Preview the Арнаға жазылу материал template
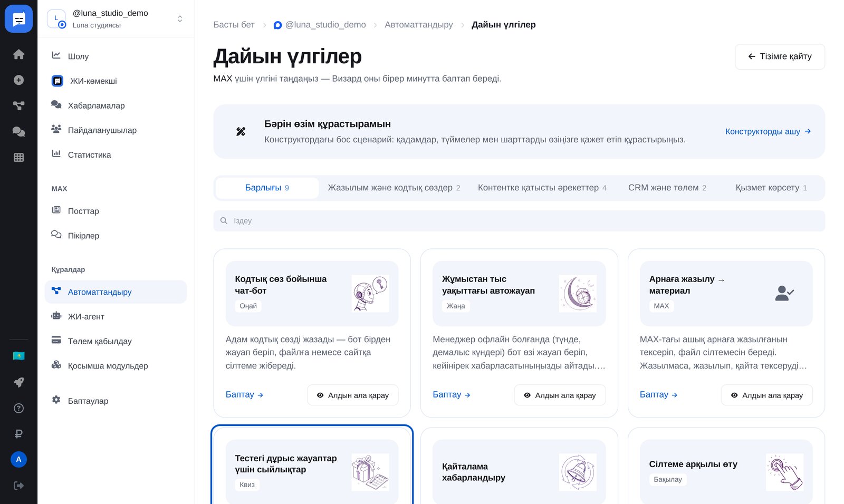The width and height of the screenshot is (844, 504). click(x=767, y=395)
